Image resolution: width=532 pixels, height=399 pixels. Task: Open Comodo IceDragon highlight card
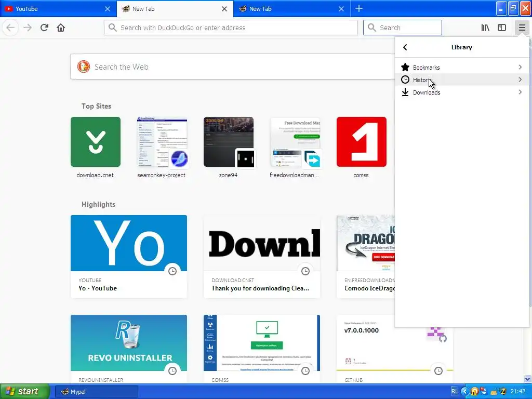(x=366, y=257)
